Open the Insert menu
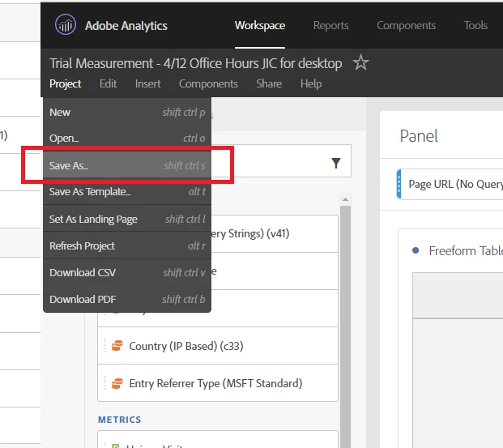This screenshot has width=503, height=448. tap(147, 83)
